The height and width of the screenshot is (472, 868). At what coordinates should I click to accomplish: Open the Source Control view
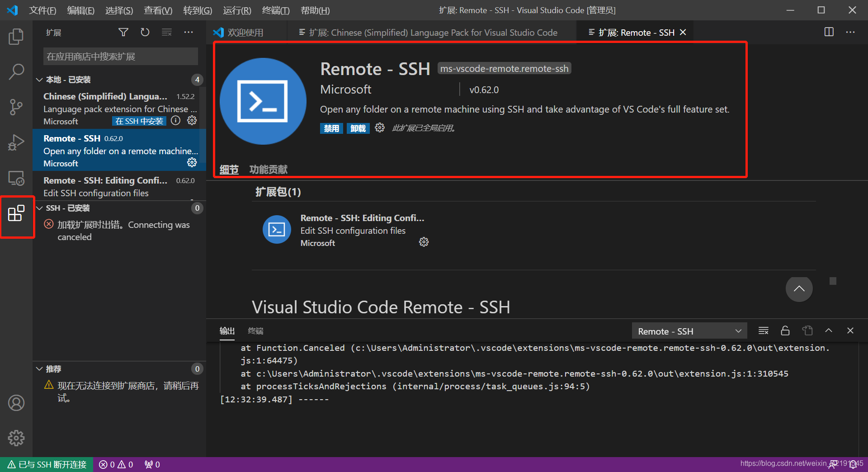point(16,107)
